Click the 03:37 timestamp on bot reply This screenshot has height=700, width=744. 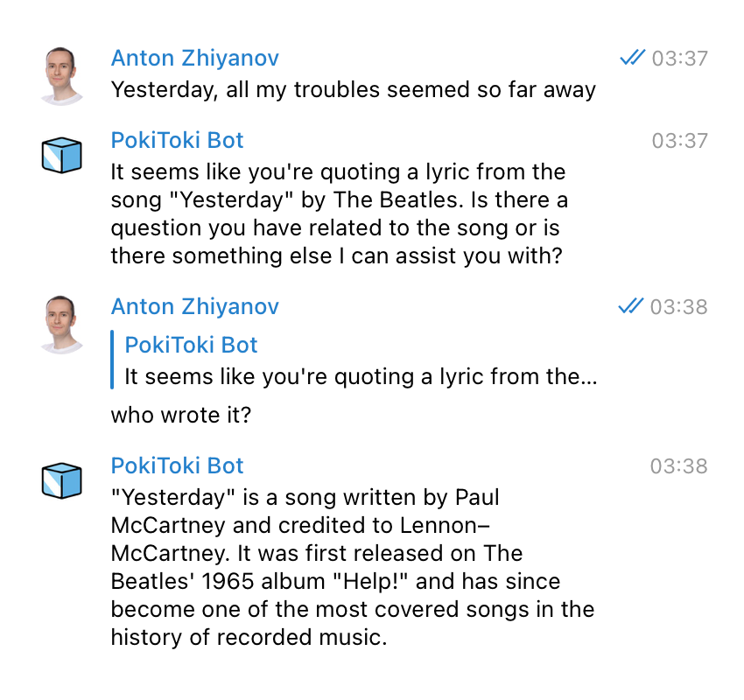tap(680, 140)
